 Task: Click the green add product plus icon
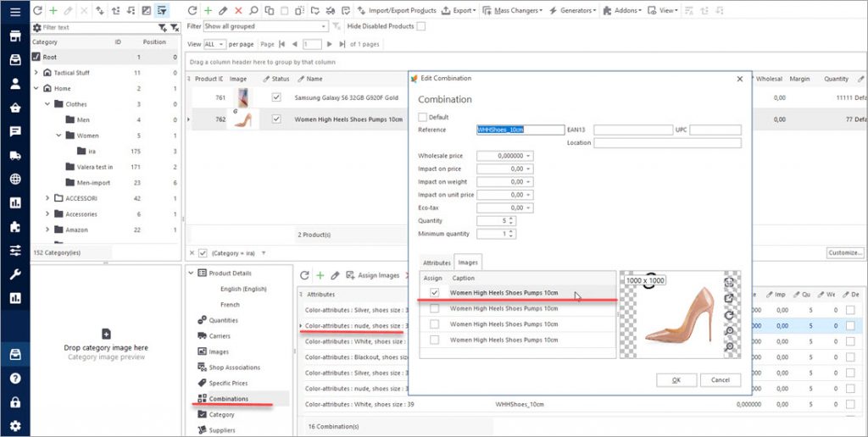click(x=208, y=10)
